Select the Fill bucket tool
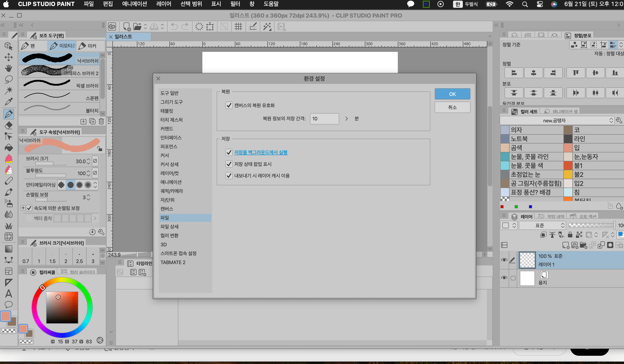This screenshot has height=364, width=624. point(8,148)
